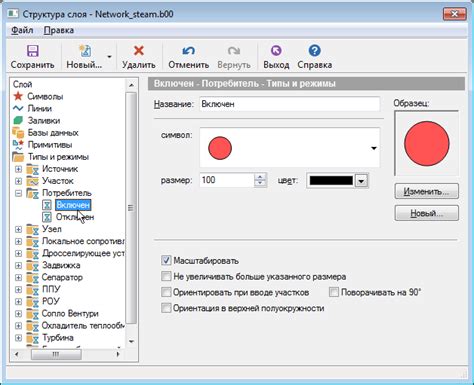The image size is (474, 385).
Task: Select Задвижка tree label
Action: click(x=61, y=265)
